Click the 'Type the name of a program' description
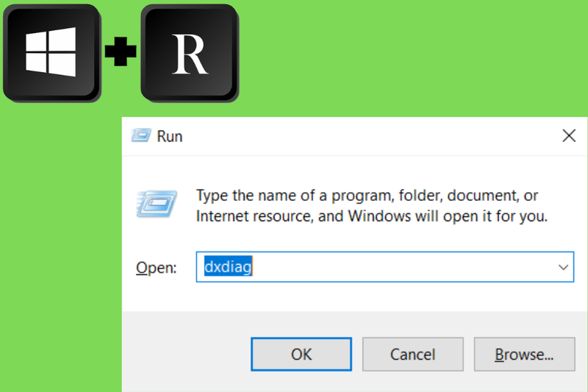 click(372, 206)
